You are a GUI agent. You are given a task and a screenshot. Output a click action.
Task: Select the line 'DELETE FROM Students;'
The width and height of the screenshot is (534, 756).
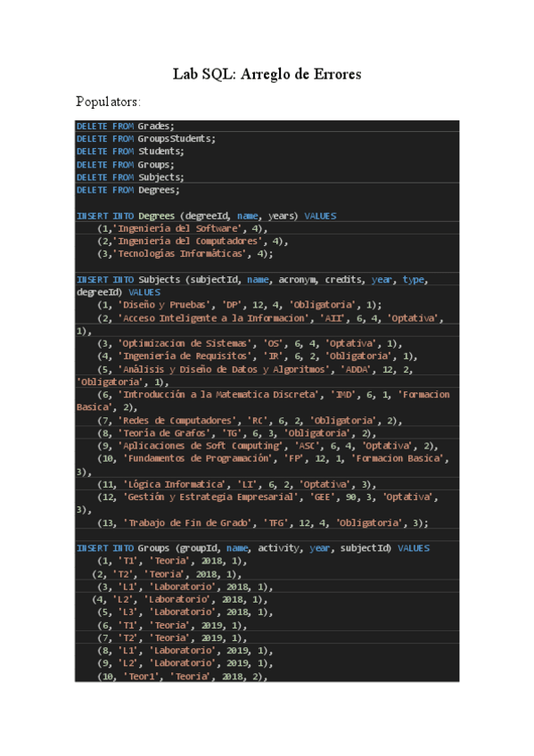tap(130, 152)
